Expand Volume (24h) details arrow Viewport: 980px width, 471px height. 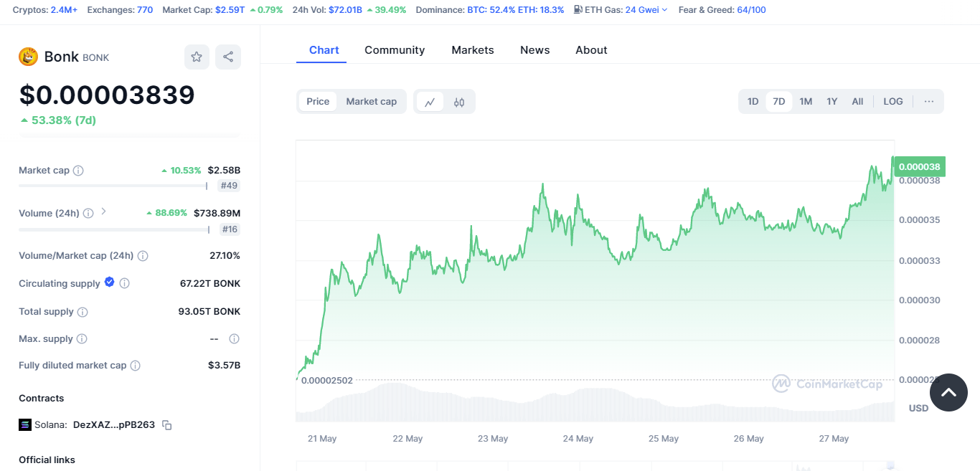pyautogui.click(x=103, y=211)
